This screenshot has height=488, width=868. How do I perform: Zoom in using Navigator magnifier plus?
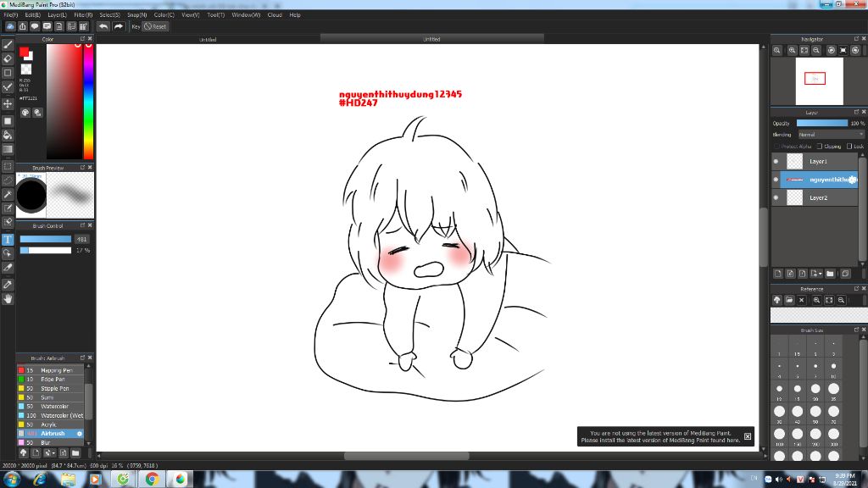point(793,50)
